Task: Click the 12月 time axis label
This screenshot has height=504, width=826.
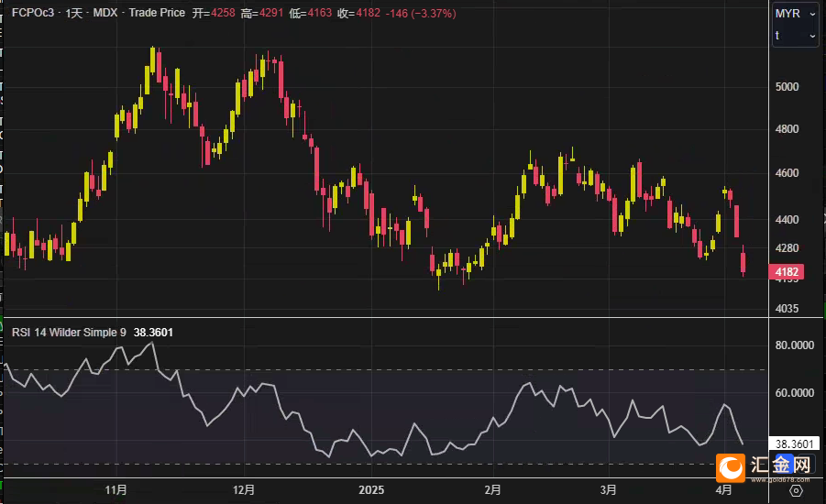Action: [x=244, y=490]
